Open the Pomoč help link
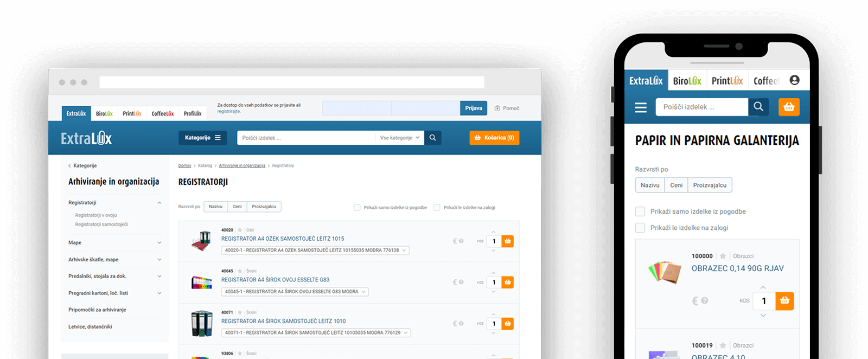 click(507, 108)
